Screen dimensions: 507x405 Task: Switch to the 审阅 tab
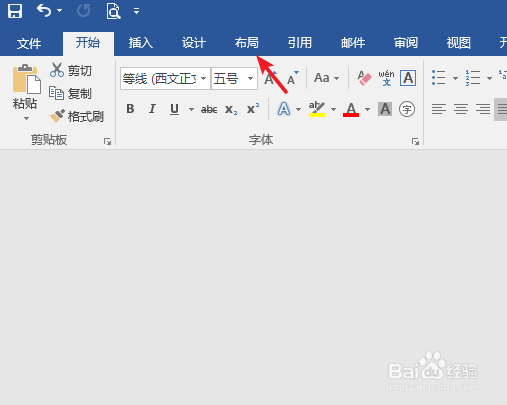click(406, 43)
